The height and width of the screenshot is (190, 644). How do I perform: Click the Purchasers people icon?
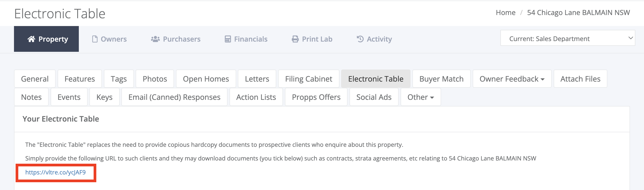click(x=155, y=39)
